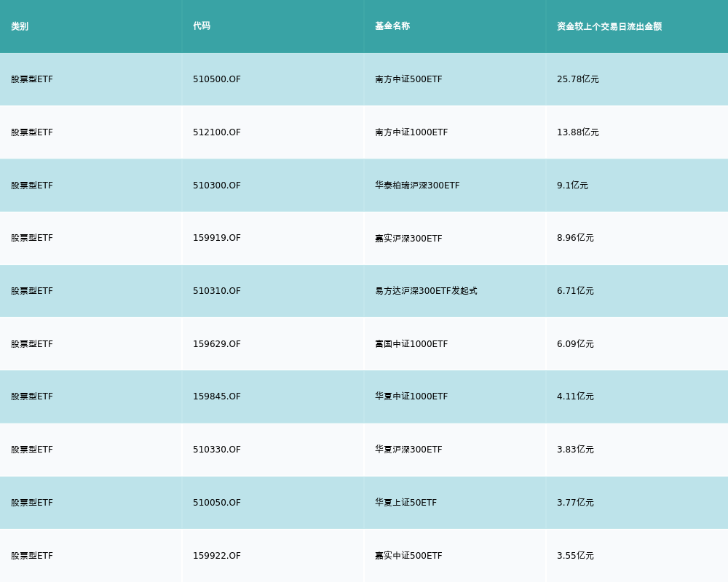
Task: Select outflow value 4.11亿元
Action: [x=575, y=396]
